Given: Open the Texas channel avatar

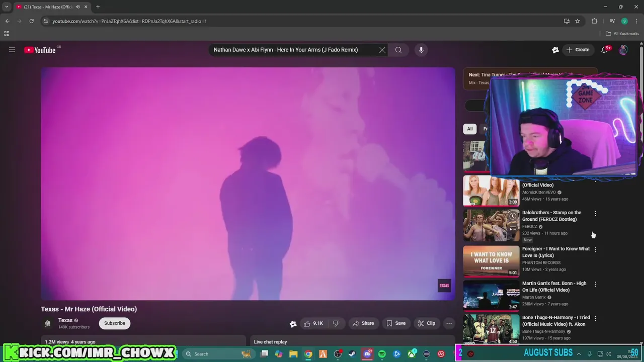Looking at the screenshot, I should pos(48,323).
